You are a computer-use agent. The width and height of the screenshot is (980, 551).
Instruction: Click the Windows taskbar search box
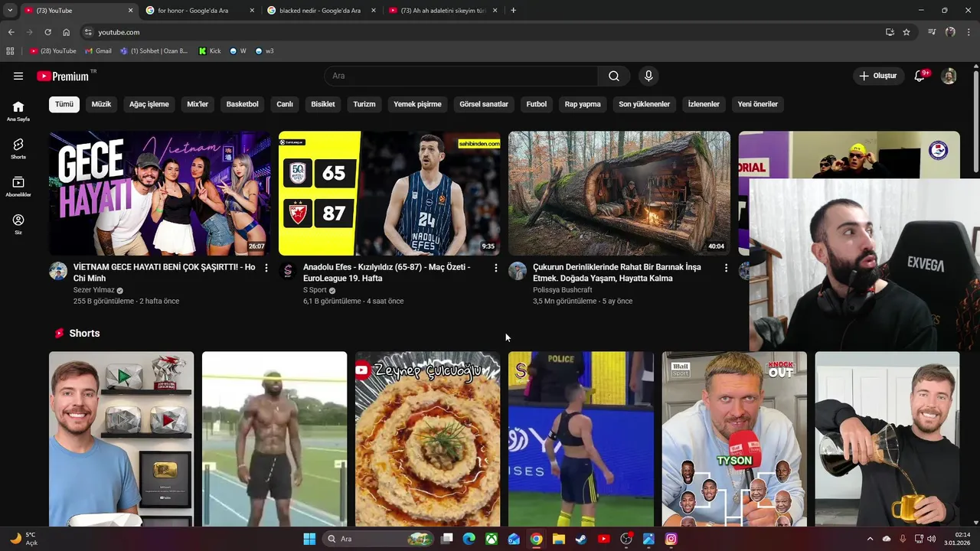click(x=378, y=539)
